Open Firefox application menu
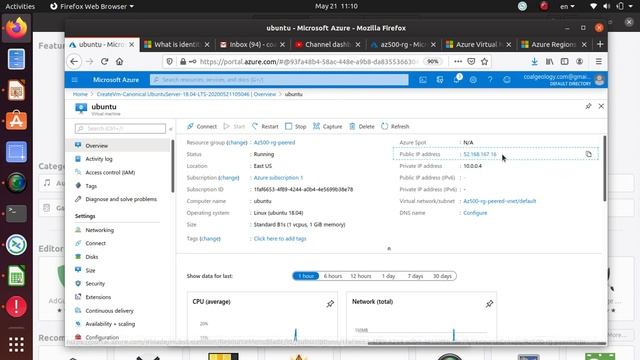This screenshot has width=640, height=360. click(x=599, y=62)
